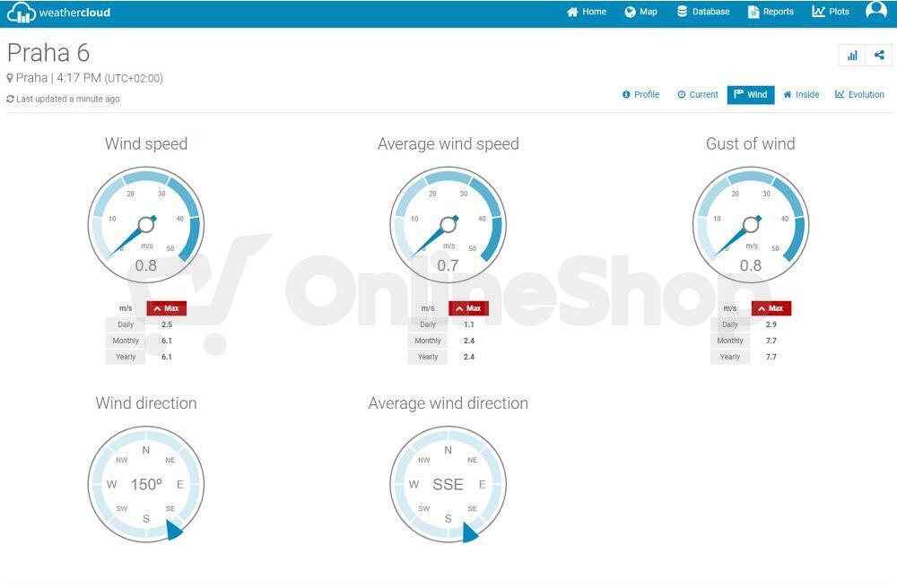Image resolution: width=897 pixels, height=588 pixels.
Task: Click the Praha 6 station title
Action: pos(48,53)
